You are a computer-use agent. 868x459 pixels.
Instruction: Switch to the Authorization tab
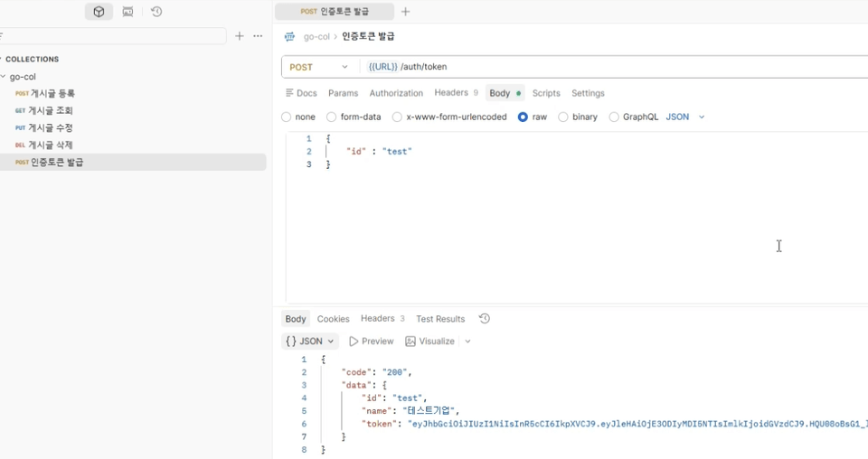point(396,93)
